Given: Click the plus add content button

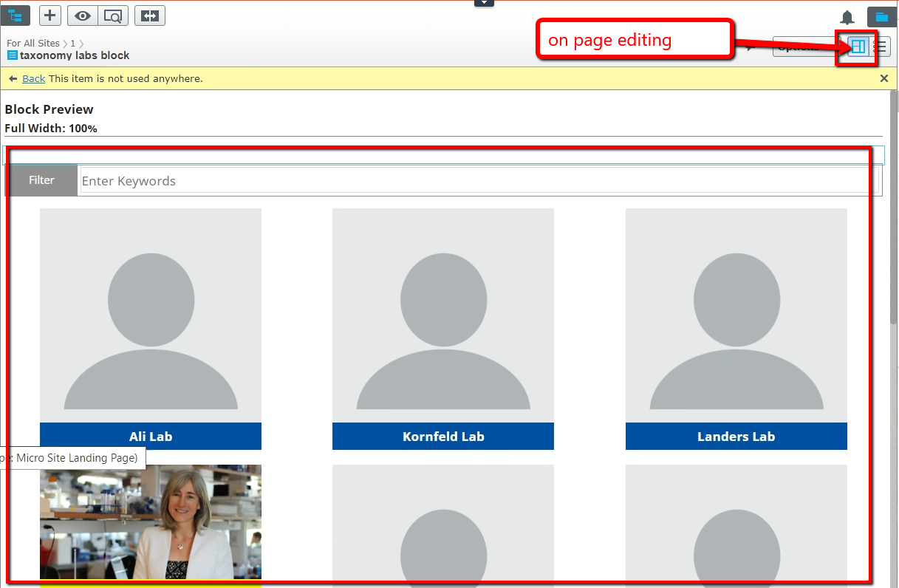Looking at the screenshot, I should point(49,16).
